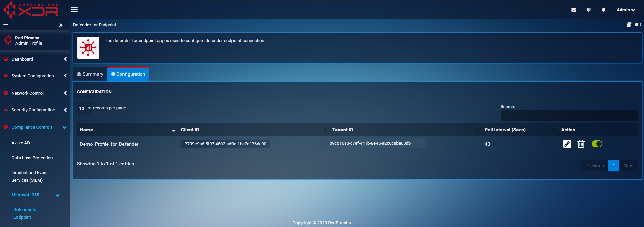This screenshot has width=644, height=227.
Task: Open the records per page dropdown
Action: point(85,108)
